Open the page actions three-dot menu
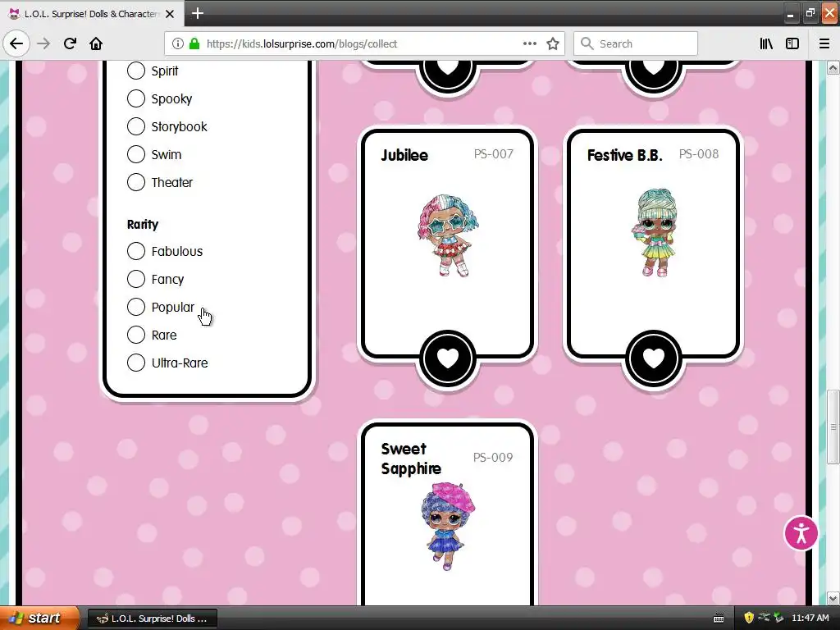840x630 pixels. pyautogui.click(x=529, y=44)
